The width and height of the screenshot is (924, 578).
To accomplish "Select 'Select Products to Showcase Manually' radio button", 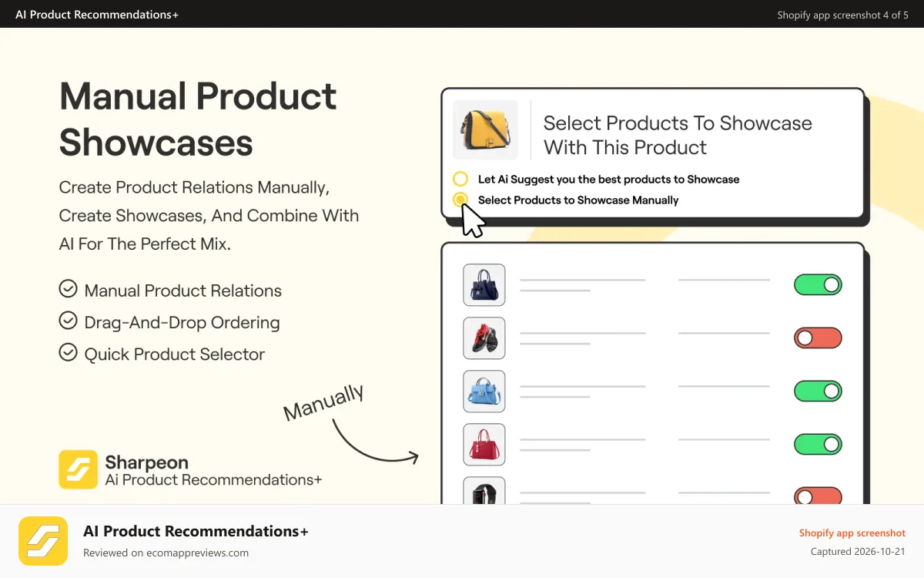I will pos(460,200).
